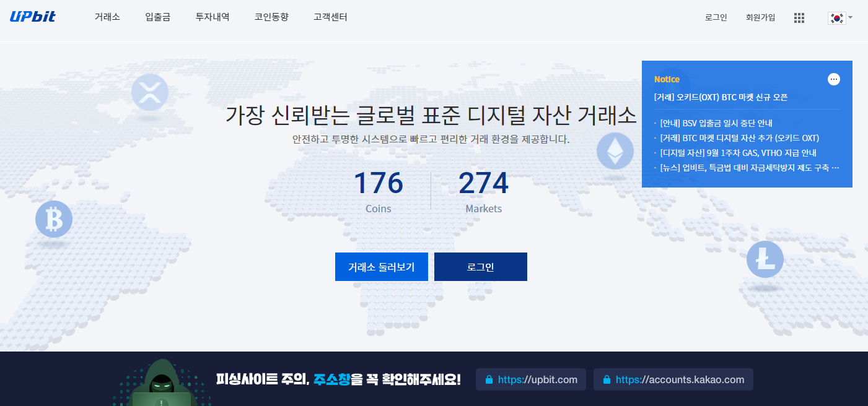Expand the language dropdown arrow
This screenshot has height=406, width=868.
click(851, 17)
